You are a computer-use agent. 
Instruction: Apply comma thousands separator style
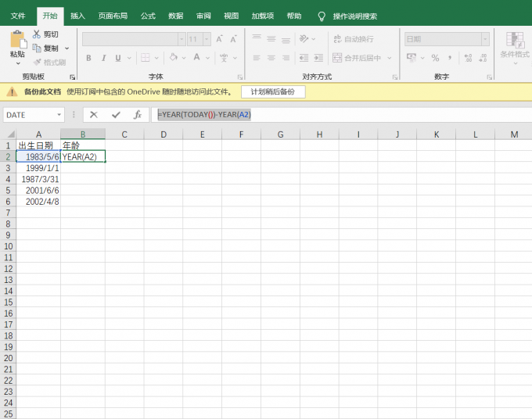pyautogui.click(x=450, y=58)
